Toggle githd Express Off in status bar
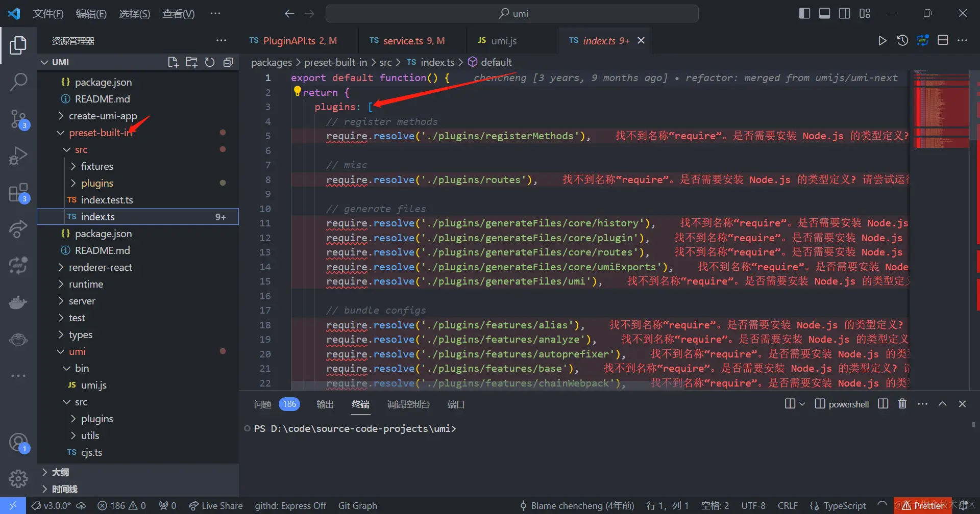Screen dimensions: 980x514 click(x=290, y=506)
